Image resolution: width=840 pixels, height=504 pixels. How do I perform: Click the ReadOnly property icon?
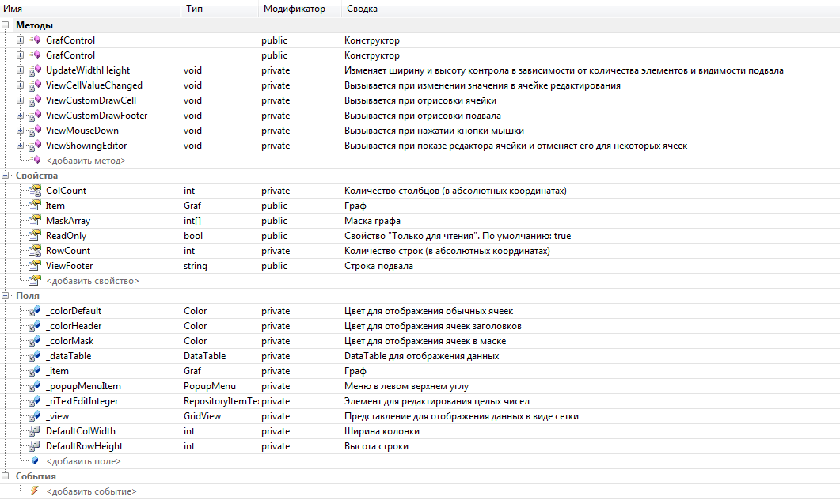tap(35, 235)
